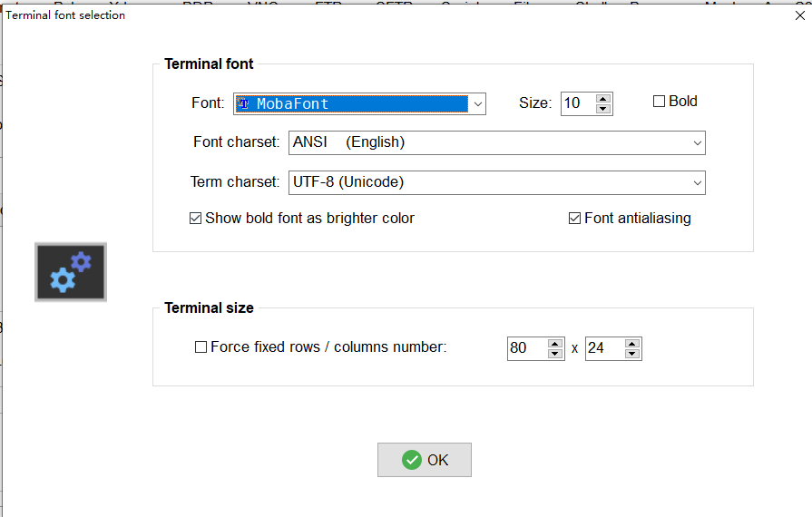Click the MobaFont typeface icon
This screenshot has height=517, width=812.
pyautogui.click(x=243, y=103)
